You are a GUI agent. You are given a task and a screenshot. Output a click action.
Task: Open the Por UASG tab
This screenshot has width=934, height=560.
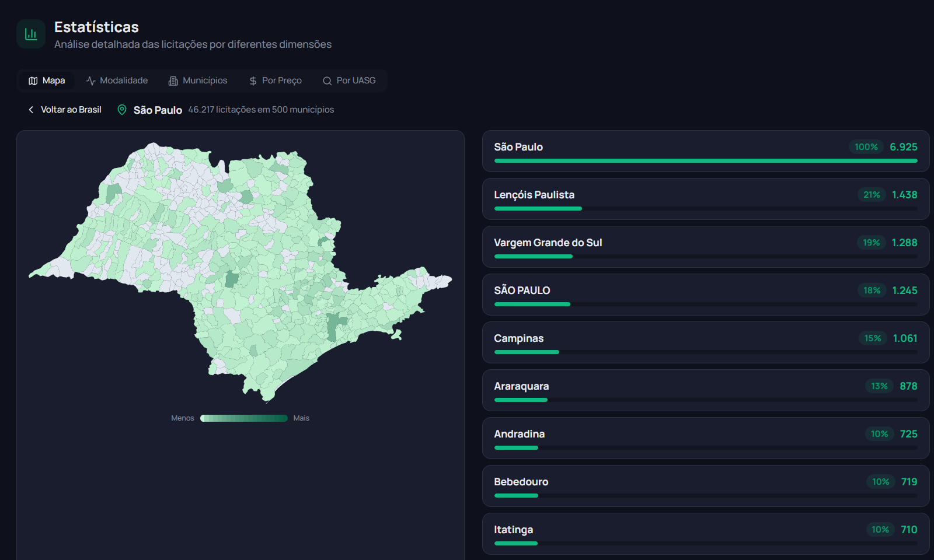click(349, 80)
